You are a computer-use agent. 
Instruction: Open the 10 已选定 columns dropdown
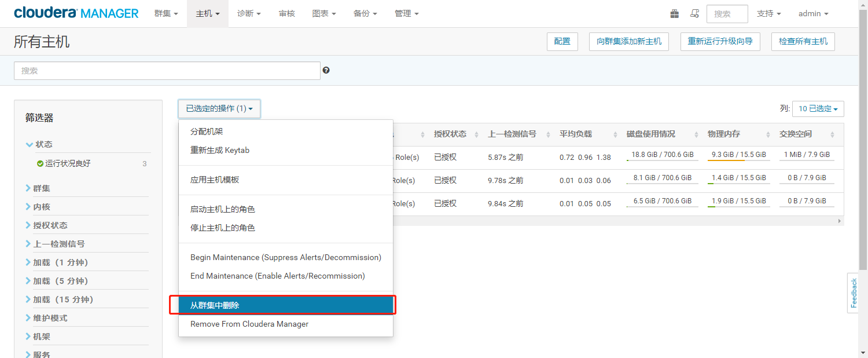click(818, 108)
